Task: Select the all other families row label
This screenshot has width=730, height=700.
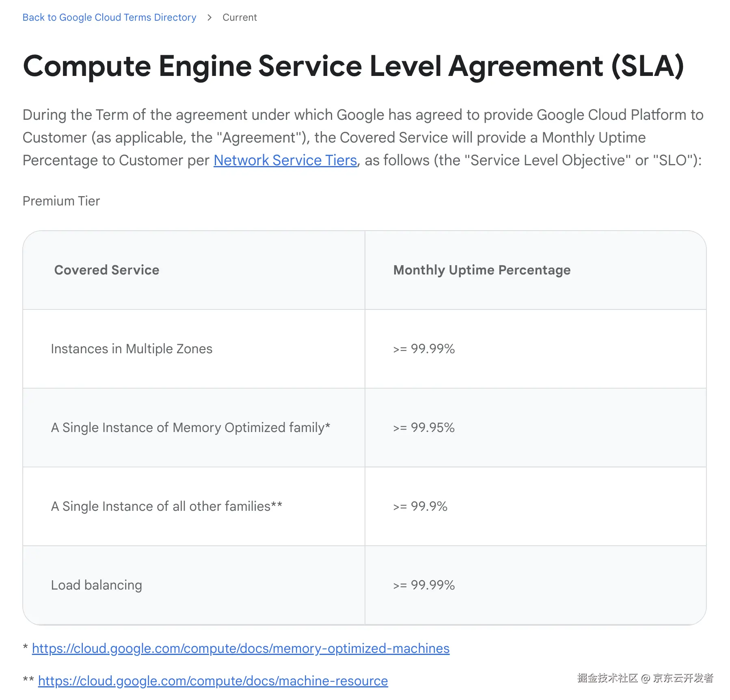Action: click(166, 506)
